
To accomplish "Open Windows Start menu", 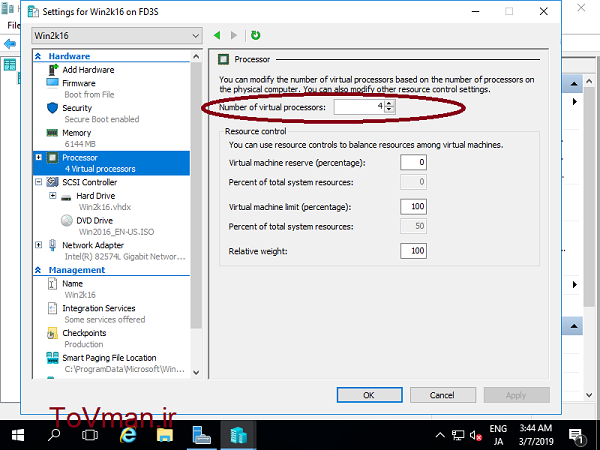I will [x=18, y=435].
